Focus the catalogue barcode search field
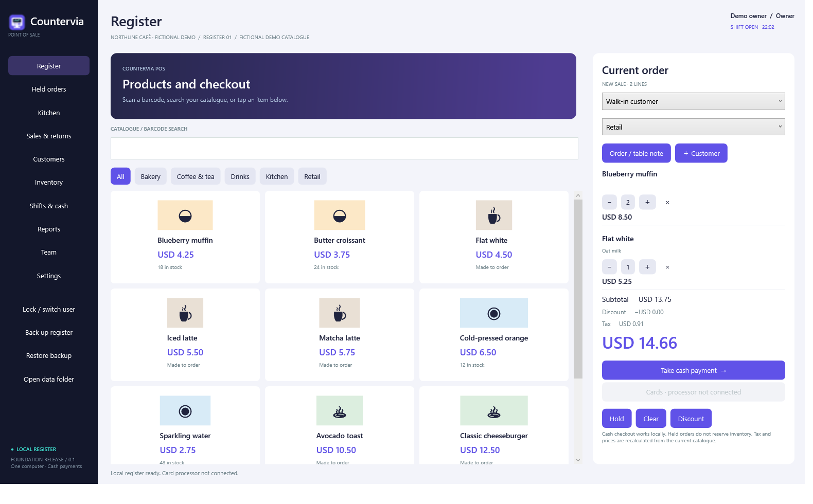The width and height of the screenshot is (813, 504). [344, 149]
